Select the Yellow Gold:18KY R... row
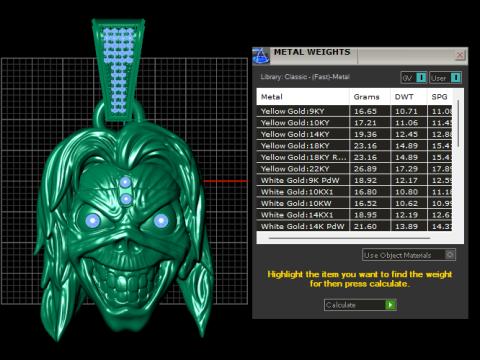The image size is (480, 360). tap(354, 157)
